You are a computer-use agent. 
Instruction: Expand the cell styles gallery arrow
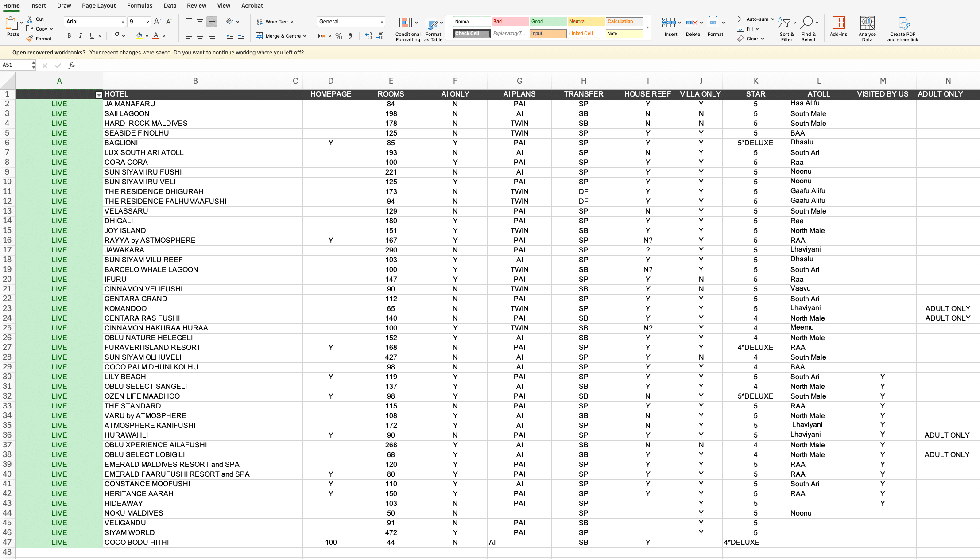(x=647, y=27)
